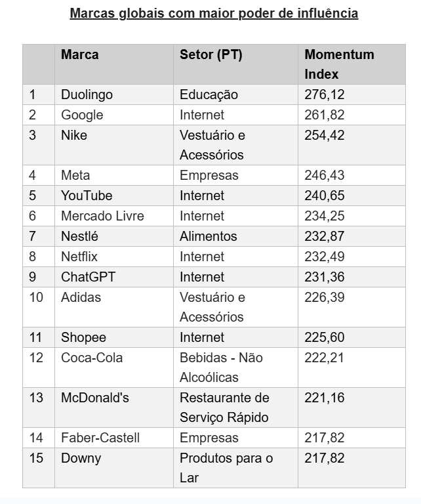Click the 'Downy' brand cell

(x=81, y=458)
